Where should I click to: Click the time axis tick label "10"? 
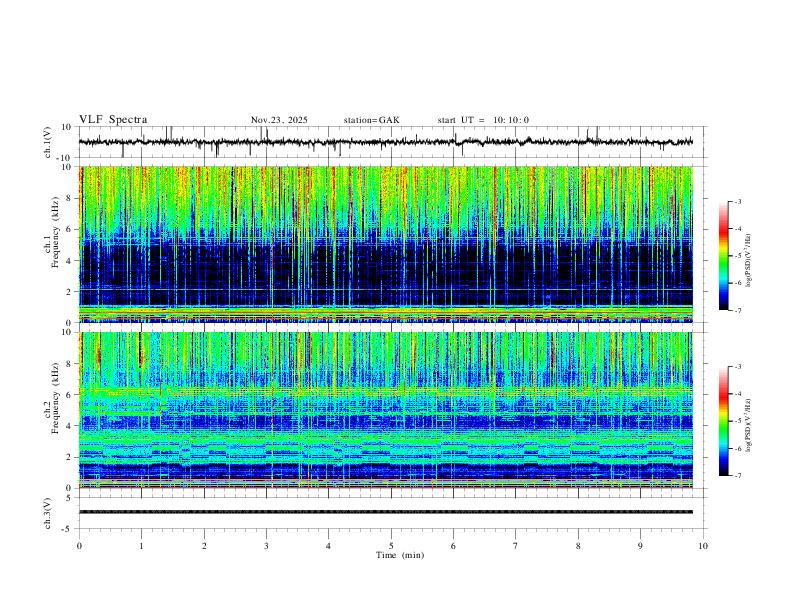pyautogui.click(x=703, y=546)
